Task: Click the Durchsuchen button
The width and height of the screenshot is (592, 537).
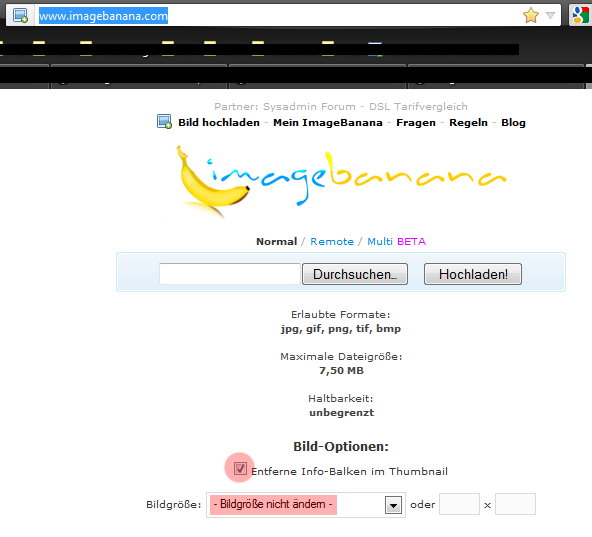Action: point(355,274)
